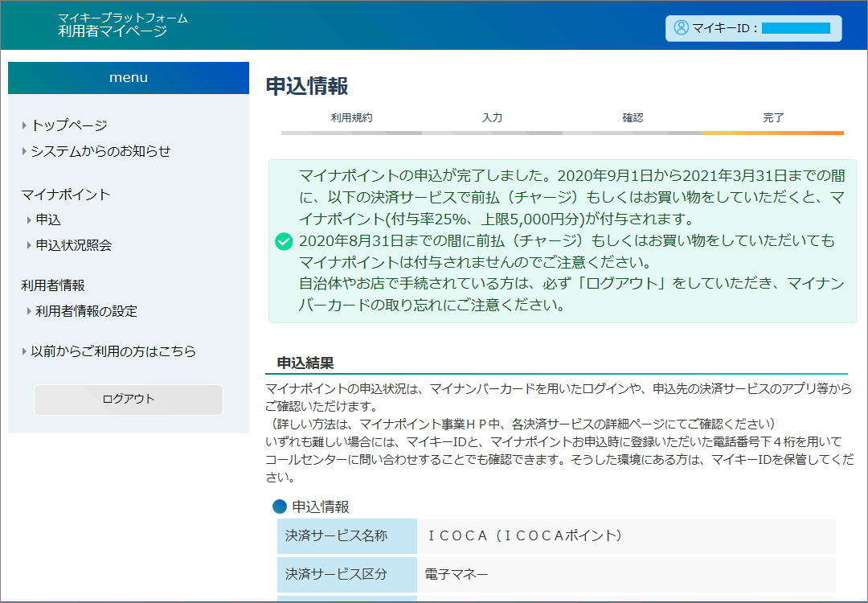
Task: Go to マイナポイント 申込 link
Action: coord(48,219)
